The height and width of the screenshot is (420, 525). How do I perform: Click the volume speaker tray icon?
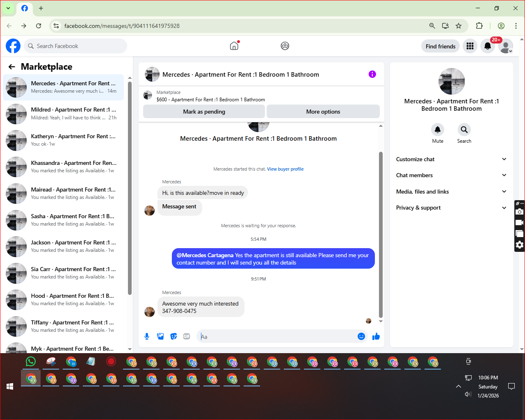[x=468, y=394]
